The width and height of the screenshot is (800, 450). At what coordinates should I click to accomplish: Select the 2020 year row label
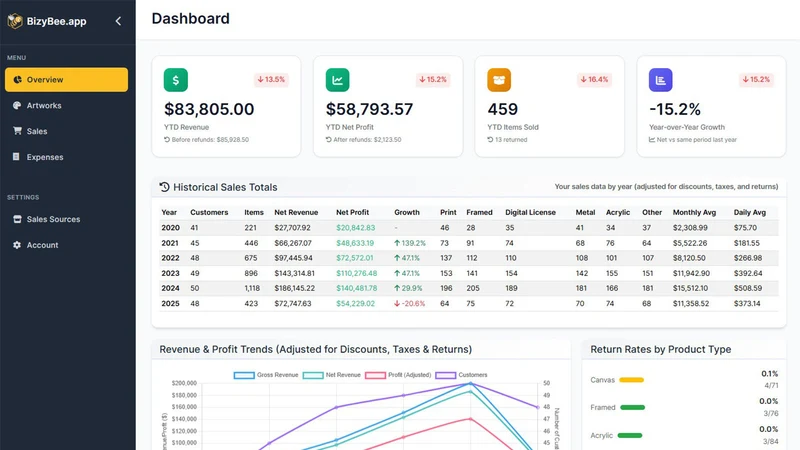click(170, 228)
